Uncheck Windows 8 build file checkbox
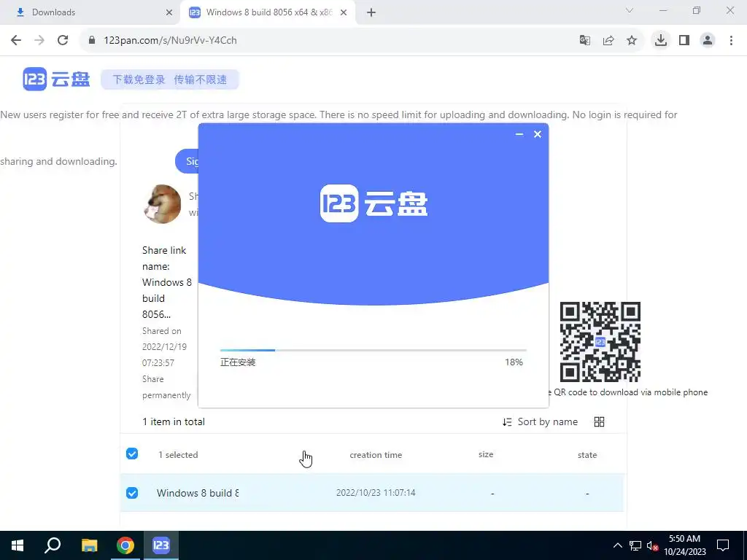Screen dimensions: 747x560 click(132, 493)
